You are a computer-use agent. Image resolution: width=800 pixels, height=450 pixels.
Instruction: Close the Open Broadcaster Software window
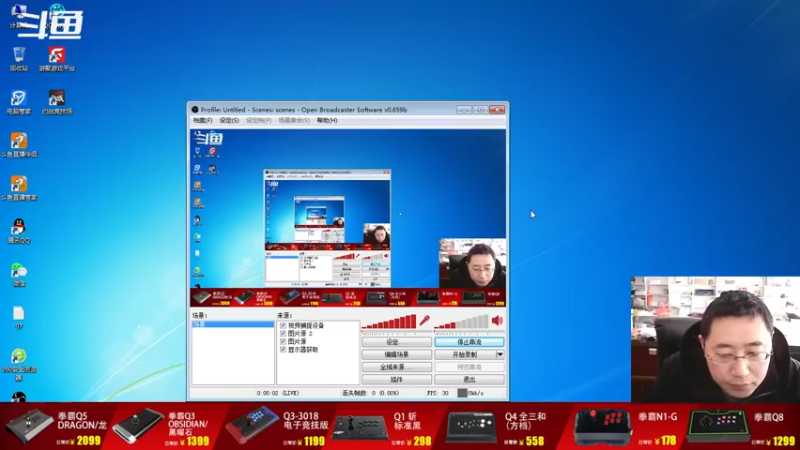[x=497, y=110]
